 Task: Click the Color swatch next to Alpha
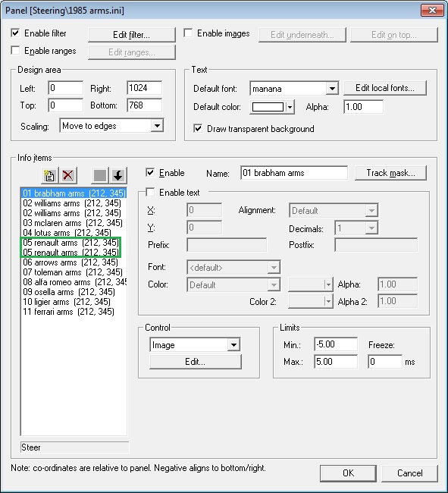pos(310,284)
